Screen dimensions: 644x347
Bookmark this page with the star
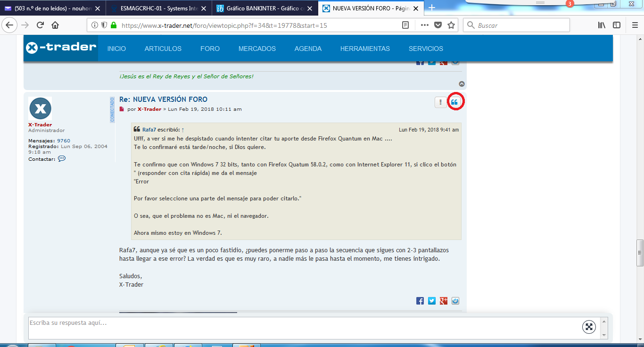[451, 25]
